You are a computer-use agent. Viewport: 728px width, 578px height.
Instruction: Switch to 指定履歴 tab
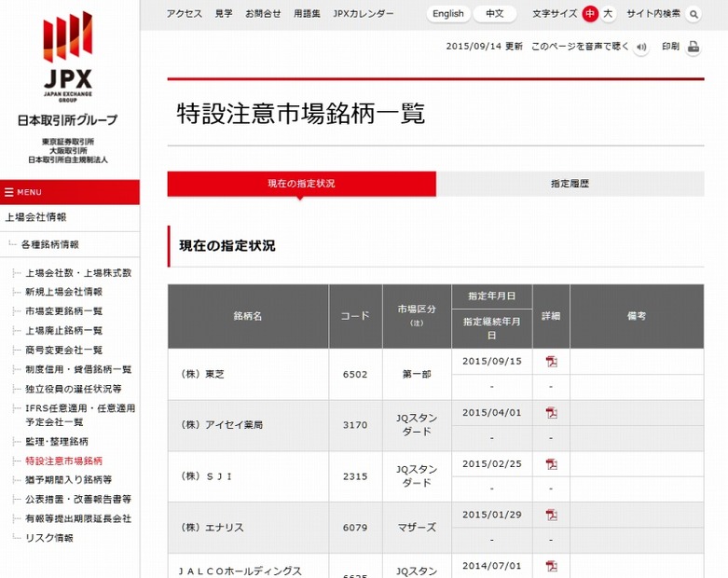pyautogui.click(x=570, y=184)
